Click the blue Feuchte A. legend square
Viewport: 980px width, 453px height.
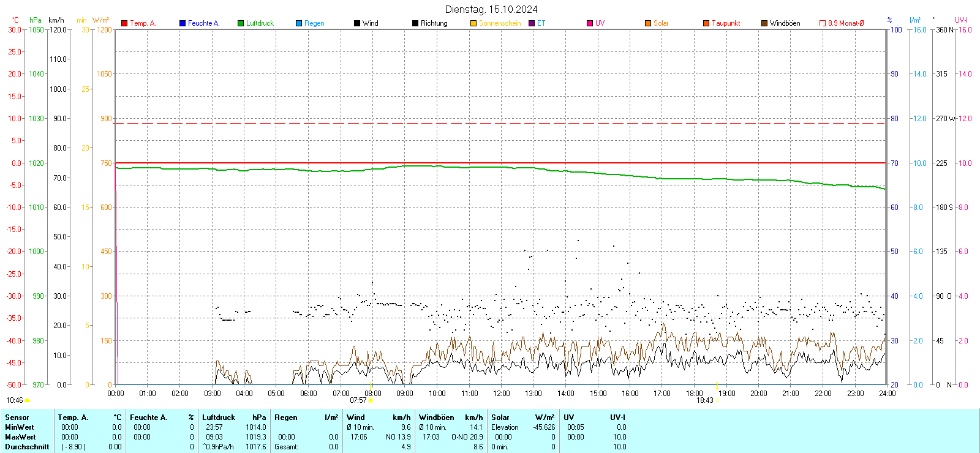(x=183, y=23)
